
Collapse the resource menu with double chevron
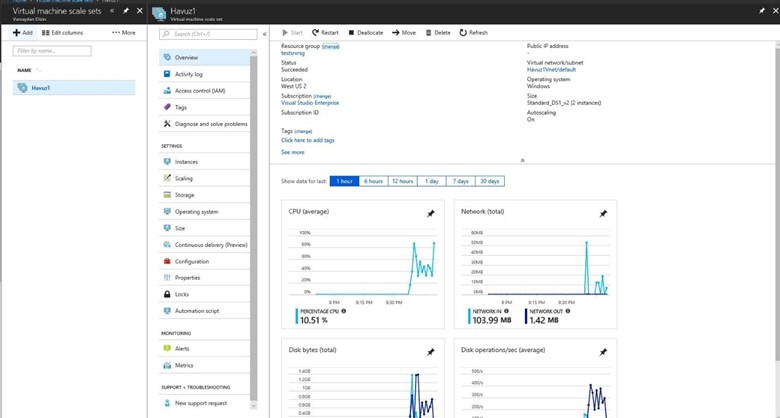265,34
